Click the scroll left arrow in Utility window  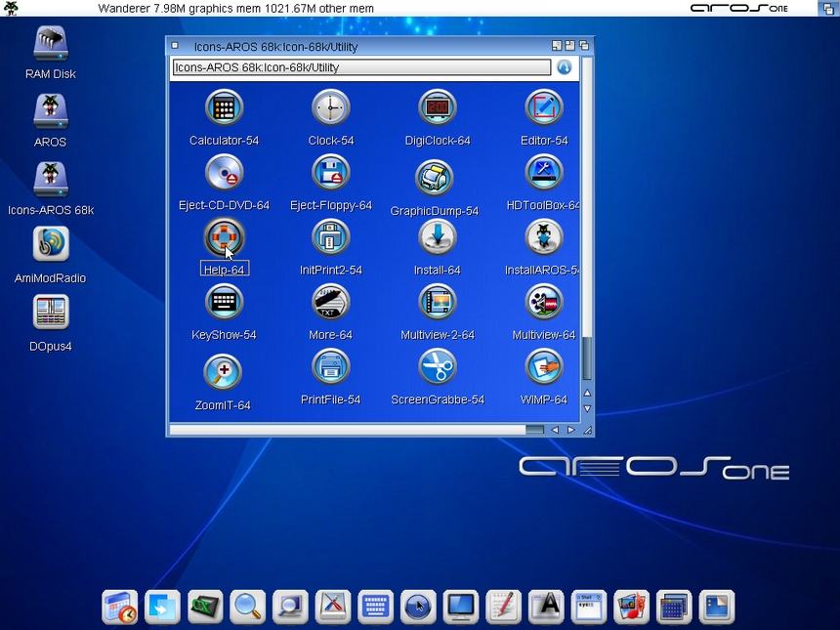click(x=555, y=430)
